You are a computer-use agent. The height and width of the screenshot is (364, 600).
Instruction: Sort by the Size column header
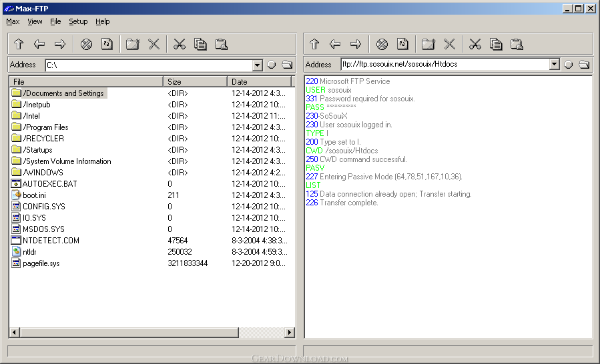coord(195,81)
